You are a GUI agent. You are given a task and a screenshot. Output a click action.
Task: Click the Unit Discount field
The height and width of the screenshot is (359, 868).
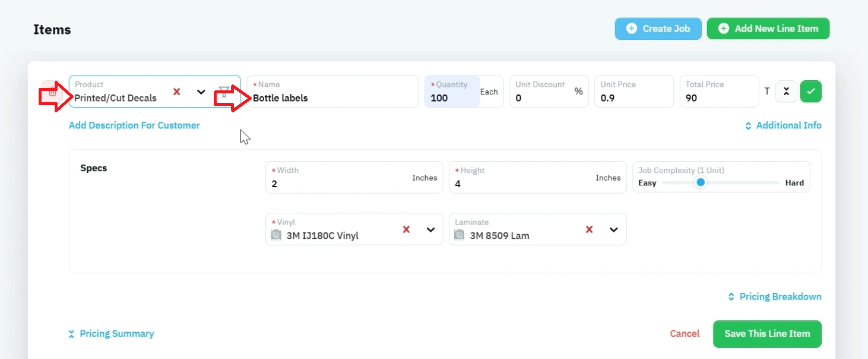[549, 92]
